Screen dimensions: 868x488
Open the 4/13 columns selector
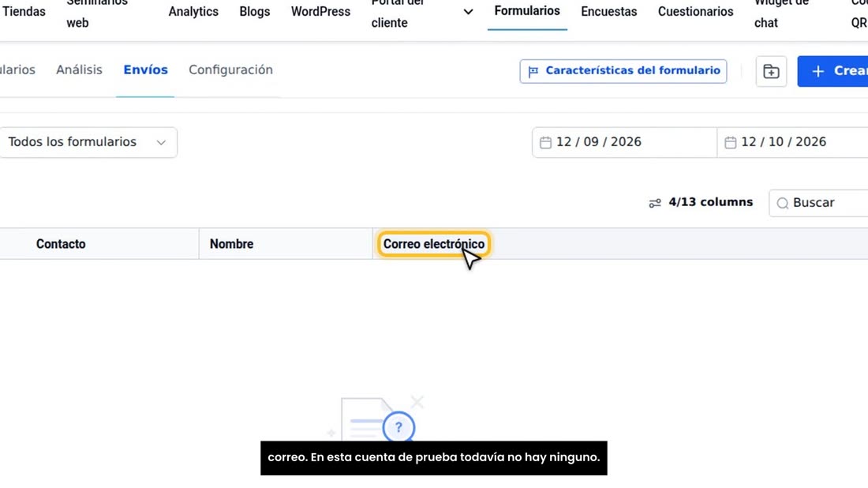point(701,202)
